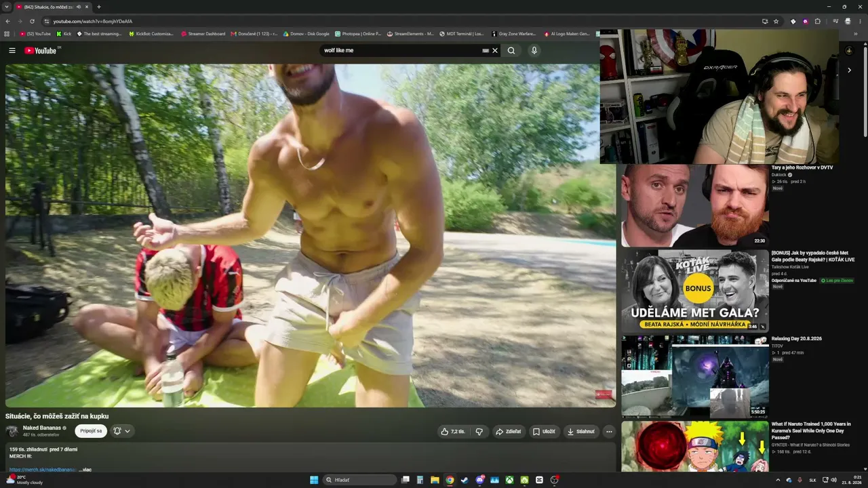The height and width of the screenshot is (488, 868).
Task: Bookmark this page with the star icon
Action: point(776,21)
